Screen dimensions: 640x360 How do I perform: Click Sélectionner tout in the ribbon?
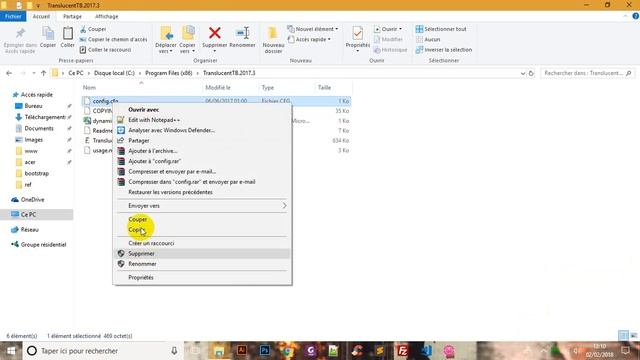point(441,29)
